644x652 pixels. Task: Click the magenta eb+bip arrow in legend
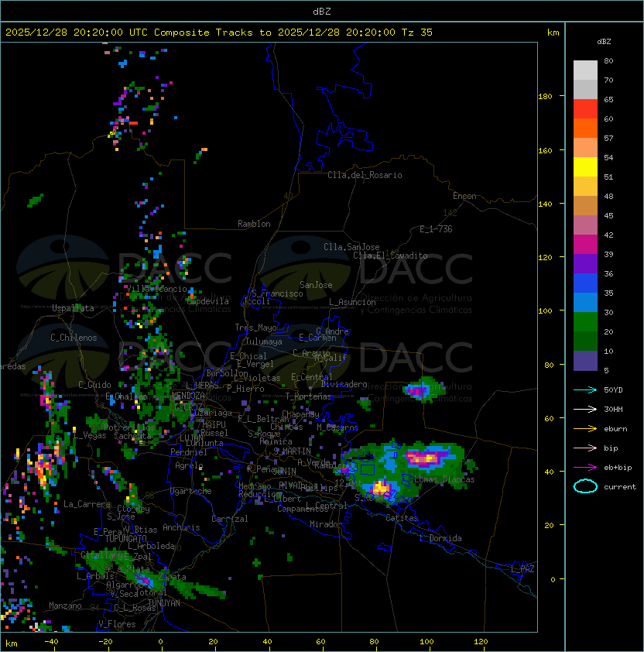585,468
